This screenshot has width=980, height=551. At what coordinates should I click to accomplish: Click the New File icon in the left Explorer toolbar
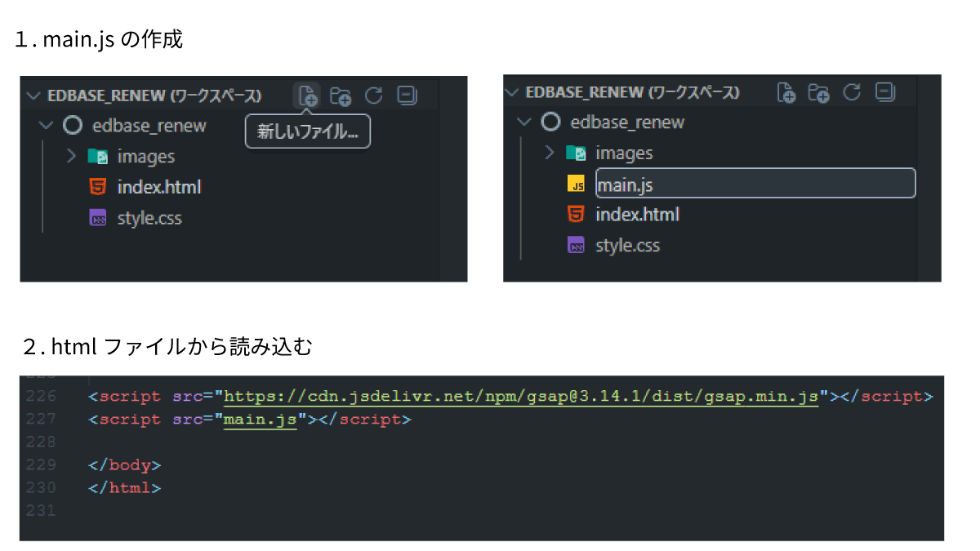pyautogui.click(x=307, y=96)
